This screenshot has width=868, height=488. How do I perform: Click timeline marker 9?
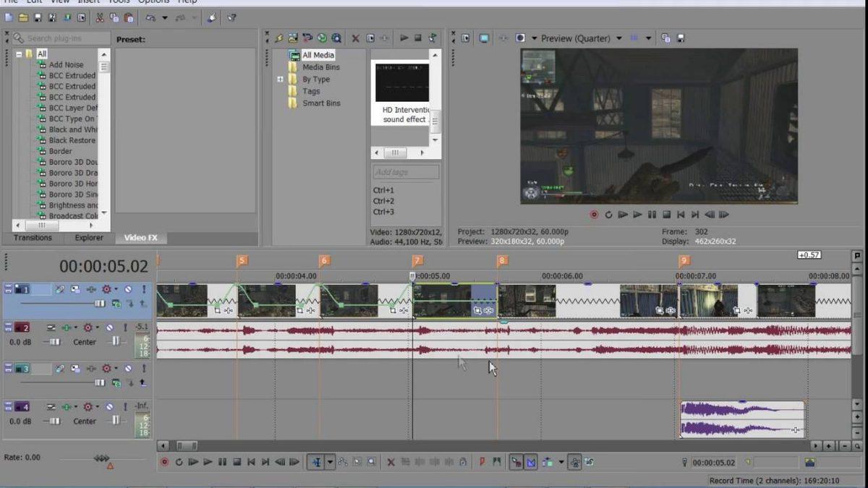click(683, 260)
